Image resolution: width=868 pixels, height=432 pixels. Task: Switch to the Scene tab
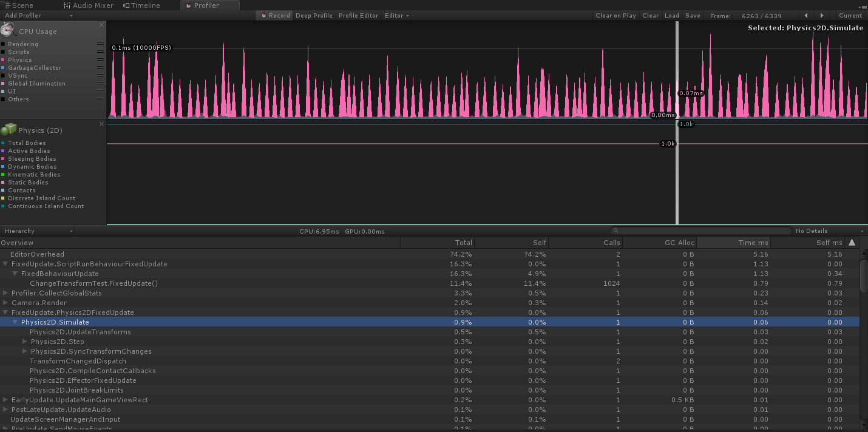19,5
